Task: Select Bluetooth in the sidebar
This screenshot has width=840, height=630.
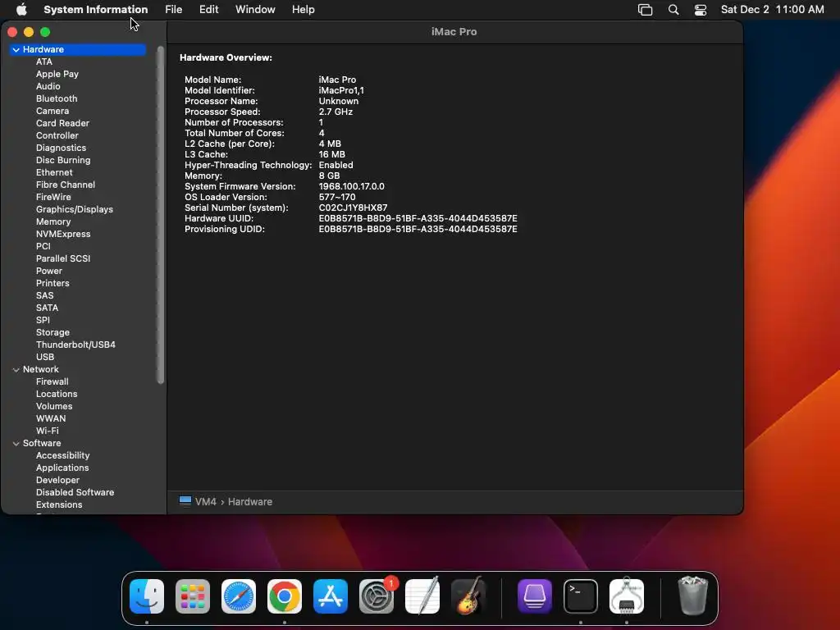Action: click(x=57, y=98)
